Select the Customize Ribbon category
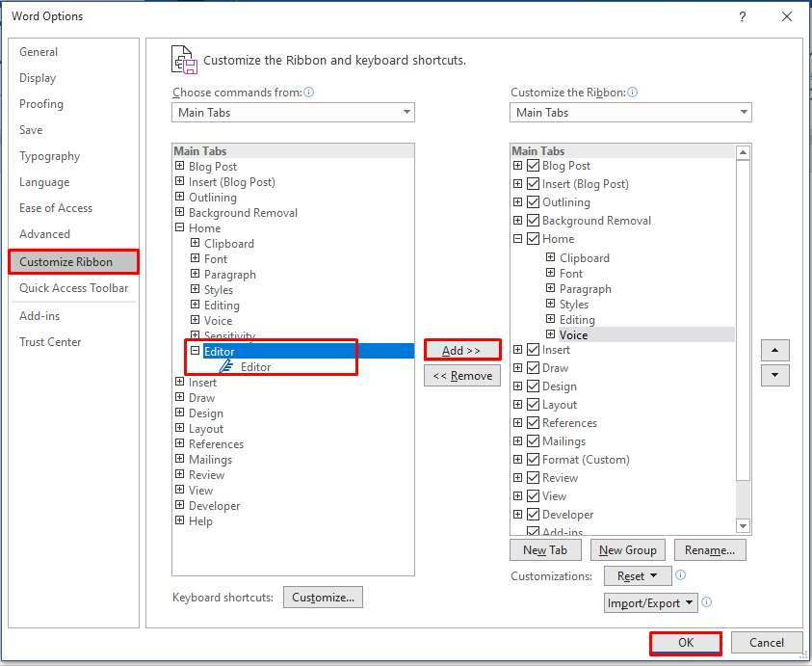 click(x=73, y=262)
